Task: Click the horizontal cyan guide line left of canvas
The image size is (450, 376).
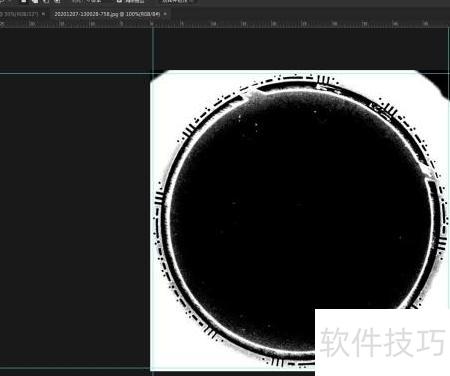Action: pyautogui.click(x=75, y=73)
